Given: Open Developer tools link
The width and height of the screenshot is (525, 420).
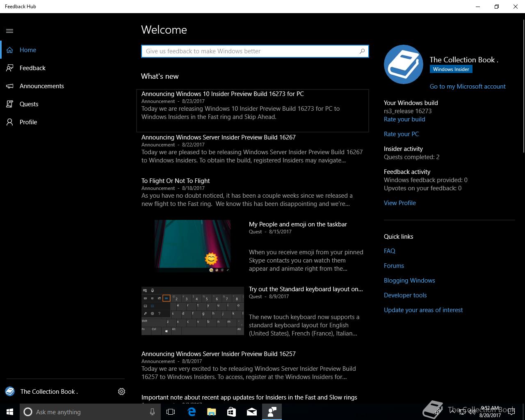Looking at the screenshot, I should (405, 295).
